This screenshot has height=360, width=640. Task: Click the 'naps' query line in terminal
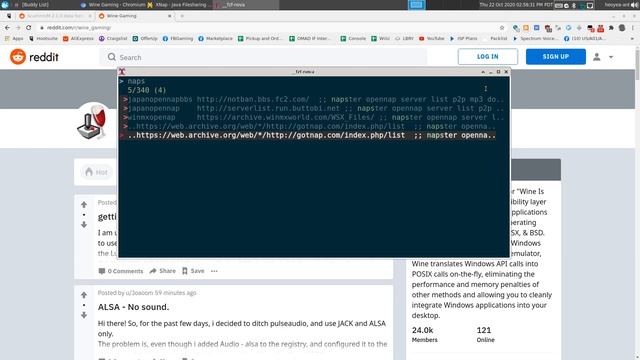pyautogui.click(x=136, y=81)
